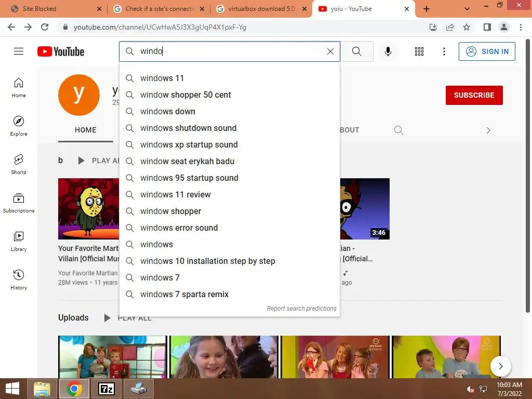Viewport: 532px width, 399px height.
Task: Close the Site Blocked tab
Action: tap(99, 9)
